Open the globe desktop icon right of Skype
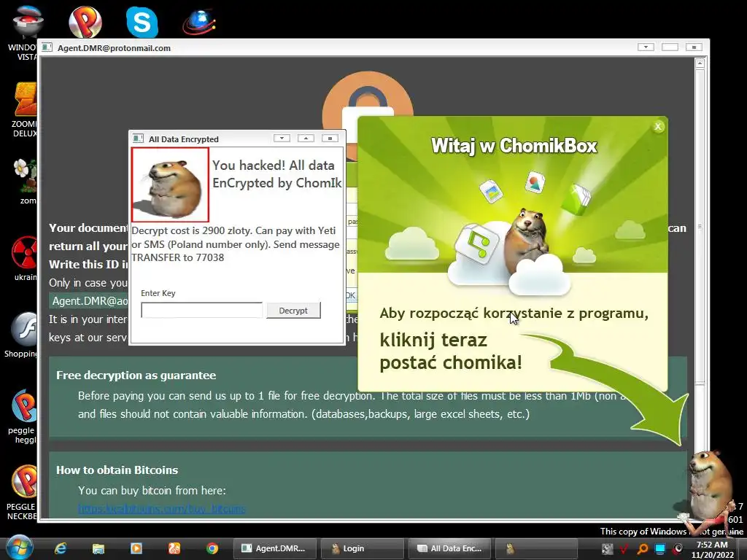 [199, 22]
